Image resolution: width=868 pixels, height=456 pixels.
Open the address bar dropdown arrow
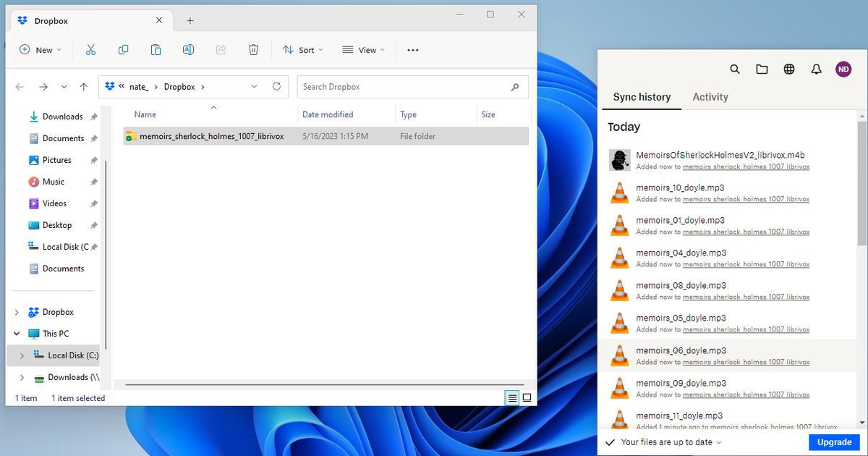254,86
